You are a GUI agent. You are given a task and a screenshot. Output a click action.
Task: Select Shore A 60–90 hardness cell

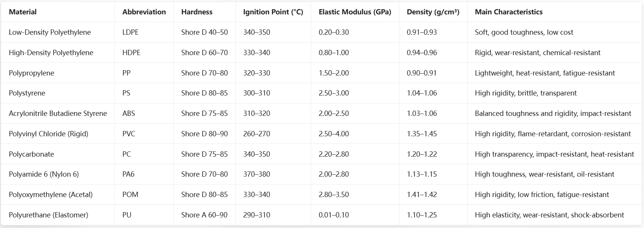point(204,215)
